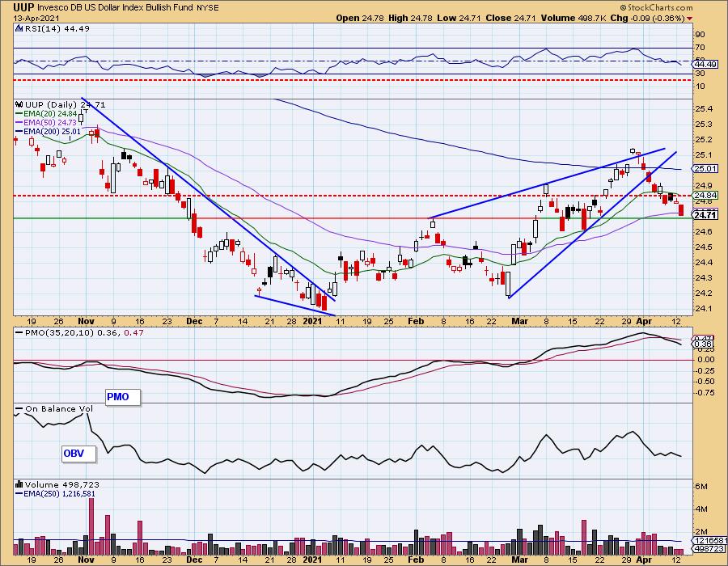The image size is (728, 566).
Task: Click the 1216581 volume EMA axis tag
Action: (710, 541)
